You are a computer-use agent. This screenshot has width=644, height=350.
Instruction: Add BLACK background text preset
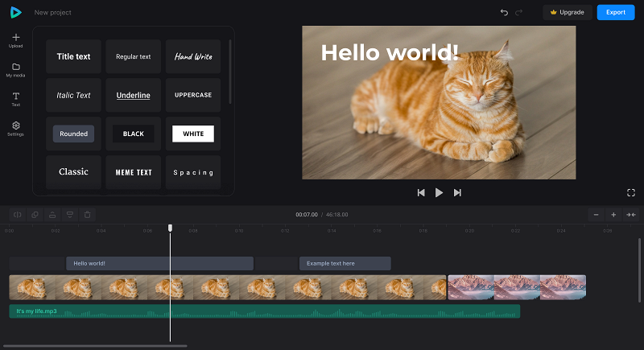point(133,134)
